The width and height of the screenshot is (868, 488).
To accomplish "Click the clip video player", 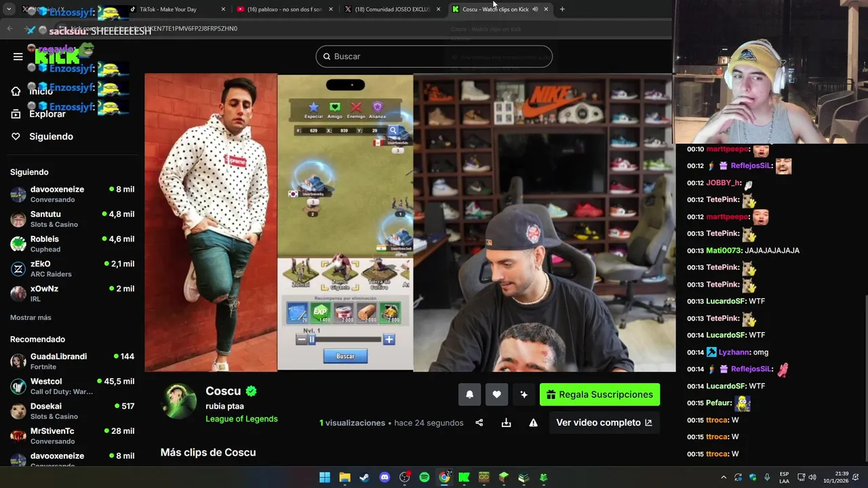I will tap(410, 222).
